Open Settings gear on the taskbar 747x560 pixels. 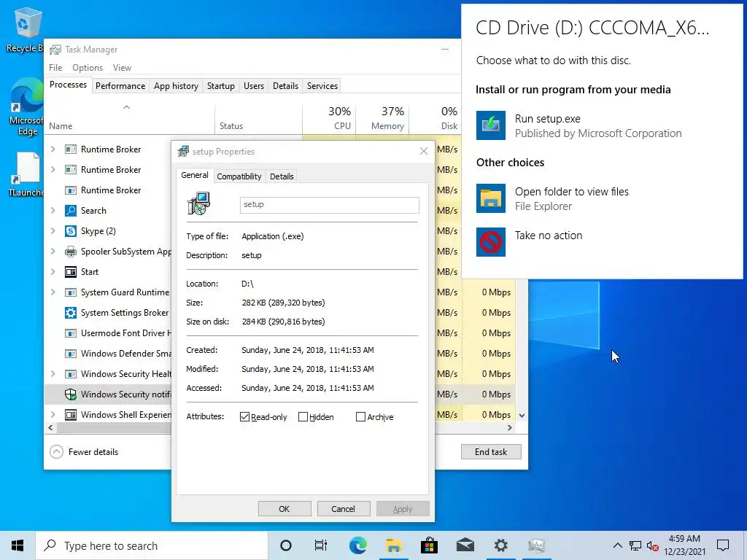(x=500, y=545)
